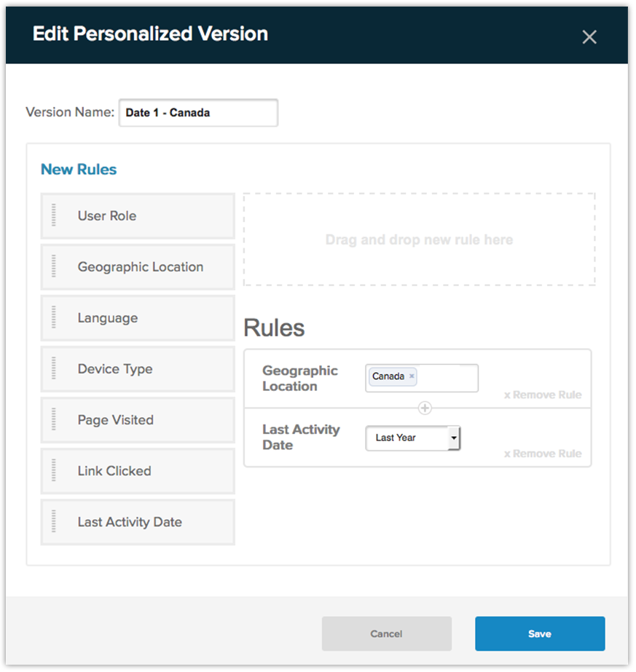The width and height of the screenshot is (636, 672).
Task: Click the drag handle beside Device Type
Action: point(54,368)
